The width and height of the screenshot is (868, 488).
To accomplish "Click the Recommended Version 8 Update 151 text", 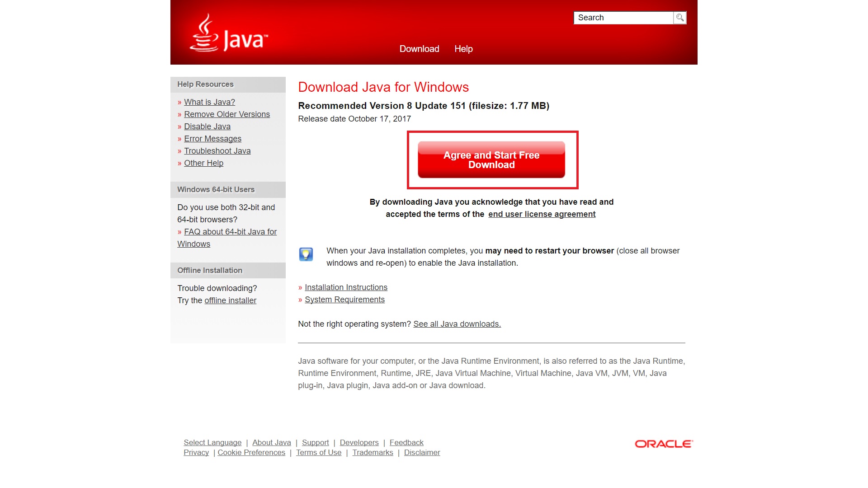I will [x=424, y=106].
